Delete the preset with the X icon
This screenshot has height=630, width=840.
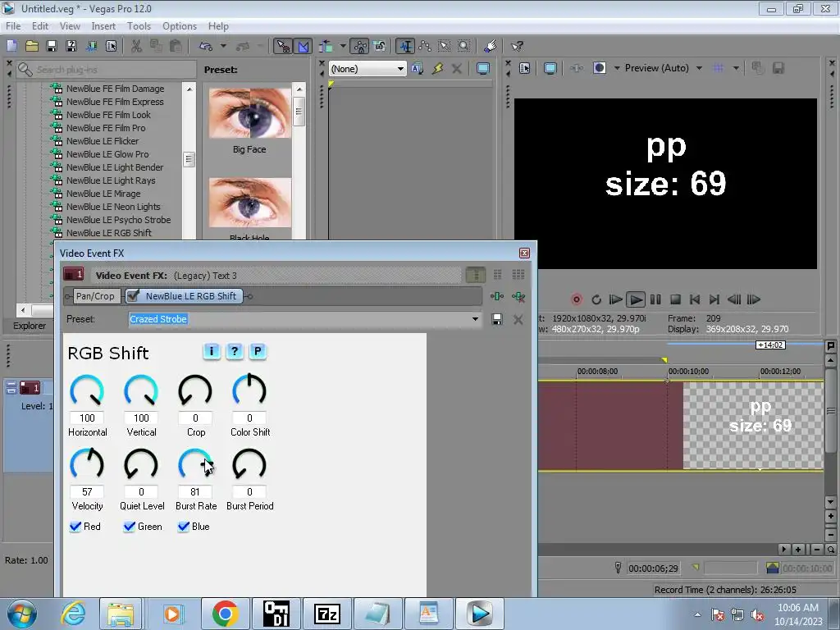coord(518,320)
